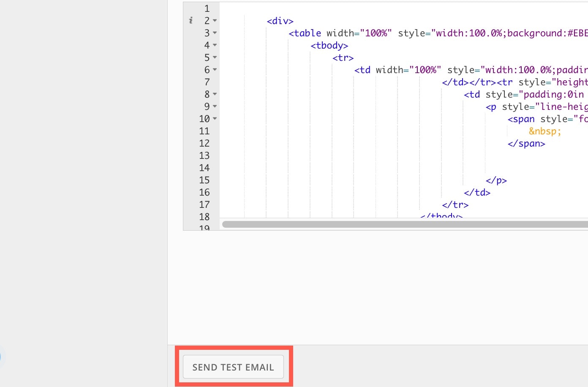The image size is (588, 387).
Task: Click line number 11 in the gutter
Action: pos(204,131)
